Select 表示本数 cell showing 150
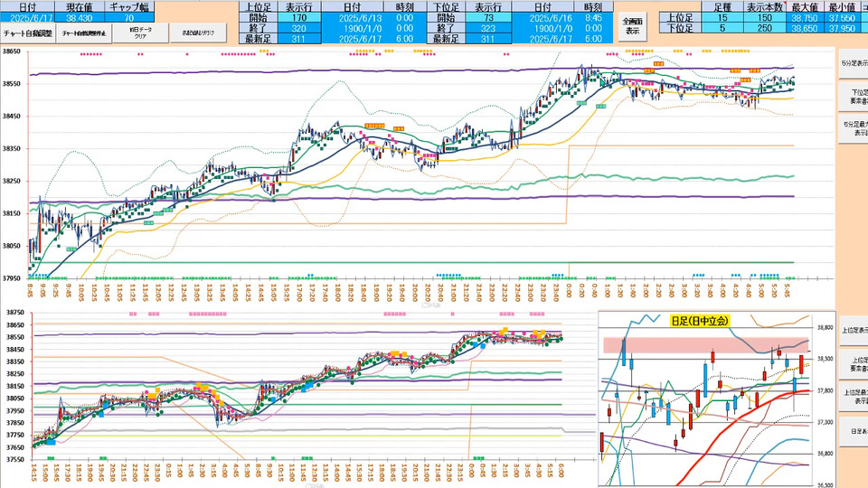The image size is (868, 488). click(765, 18)
